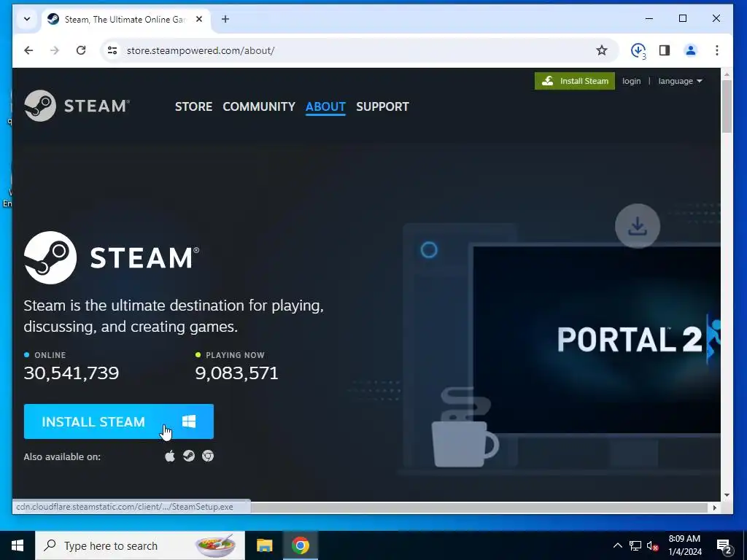747x560 pixels.
Task: Select the Steam browser tab
Action: point(126,20)
